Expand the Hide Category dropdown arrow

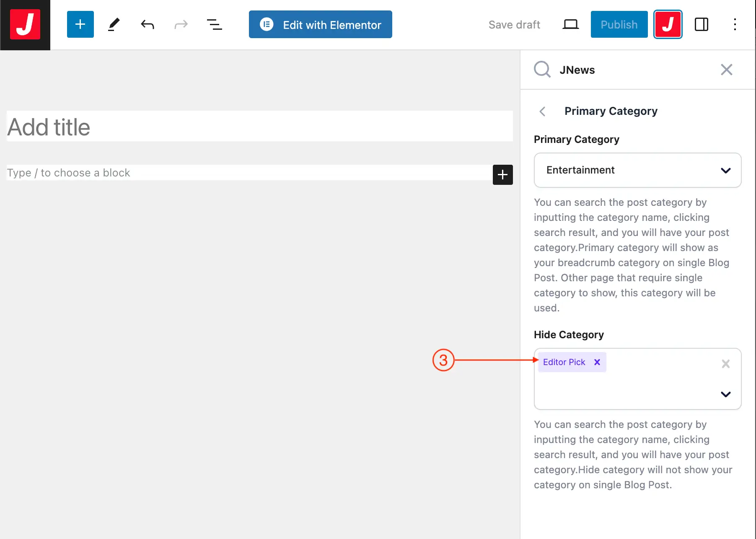pos(725,394)
